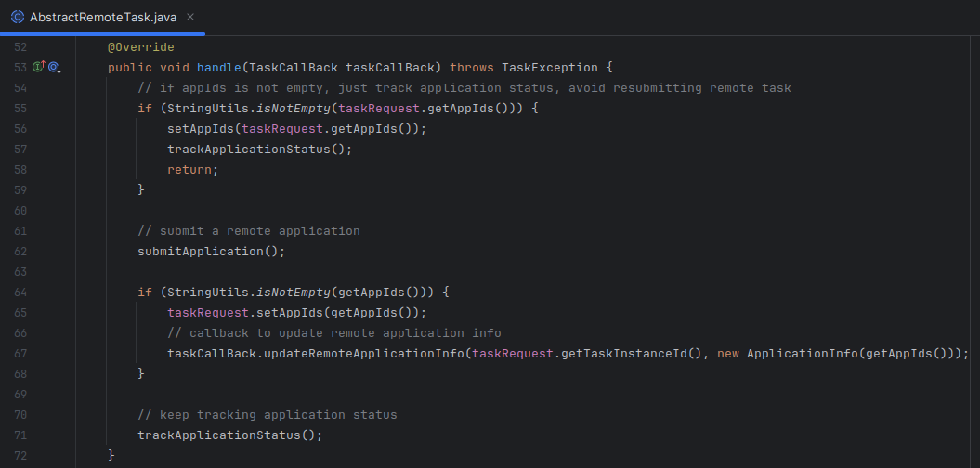
Task: Click line number 60 in the gutter
Action: pyautogui.click(x=20, y=211)
